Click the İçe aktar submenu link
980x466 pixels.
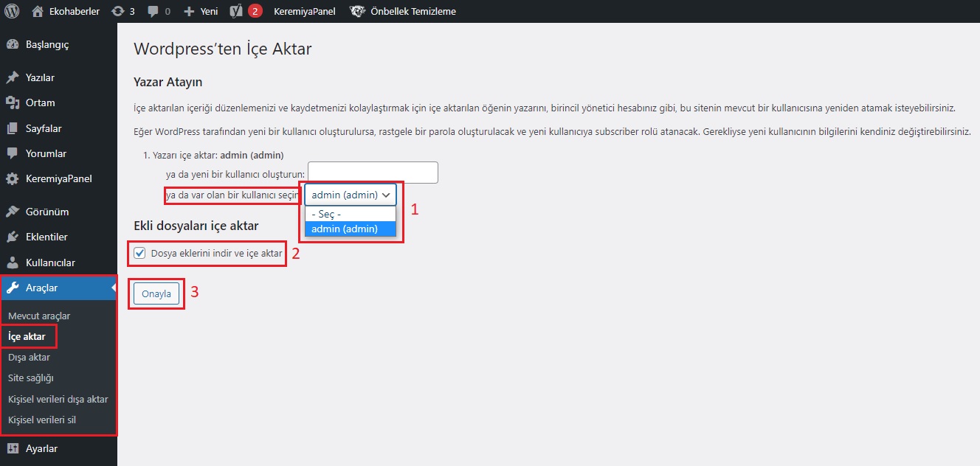point(27,336)
